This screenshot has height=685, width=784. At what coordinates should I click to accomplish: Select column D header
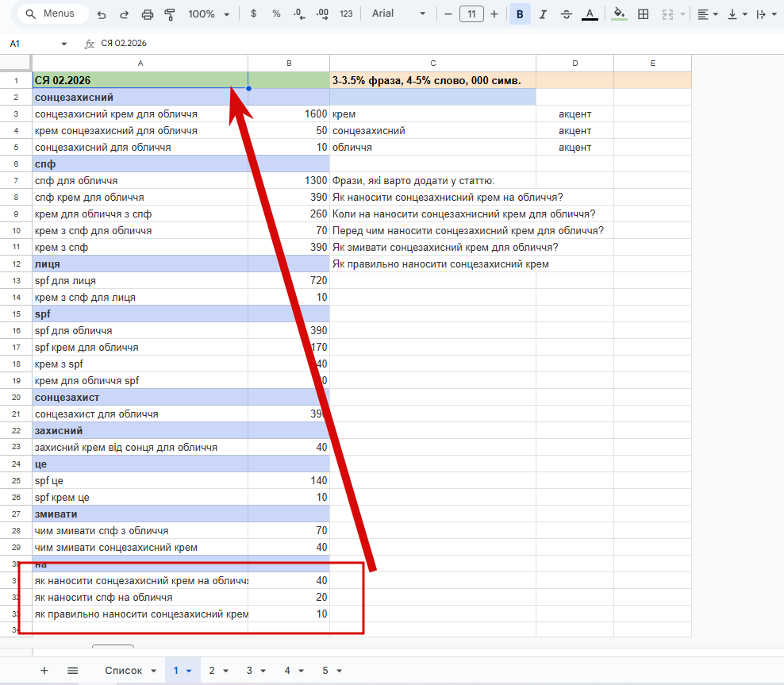pos(575,63)
